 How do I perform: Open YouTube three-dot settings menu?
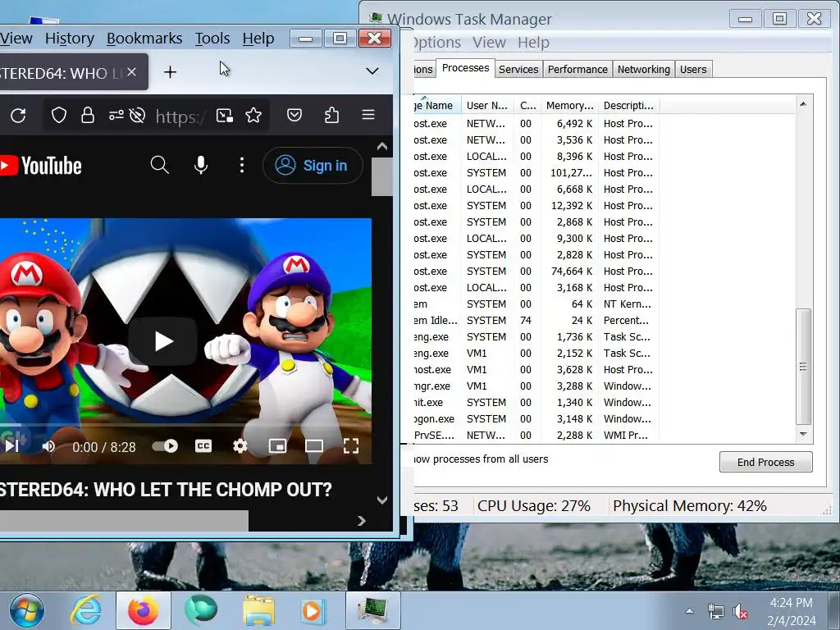[x=242, y=165]
